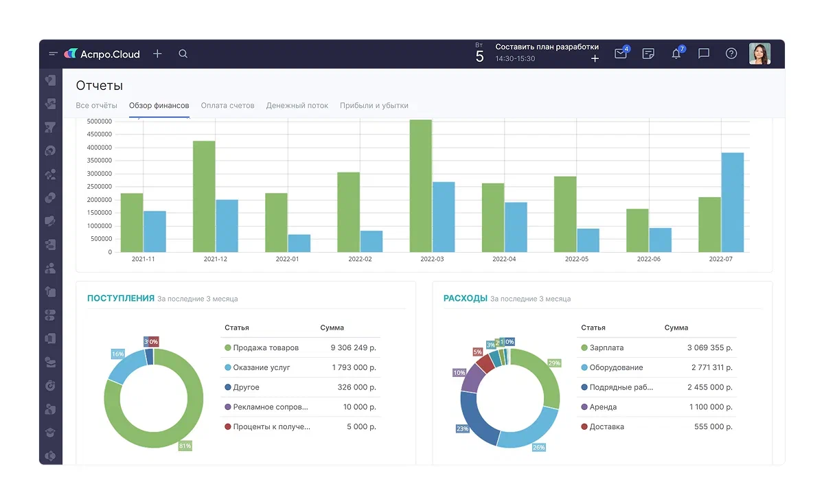The height and width of the screenshot is (504, 824).
Task: Open the mail icon with 4 unread badge
Action: click(621, 54)
